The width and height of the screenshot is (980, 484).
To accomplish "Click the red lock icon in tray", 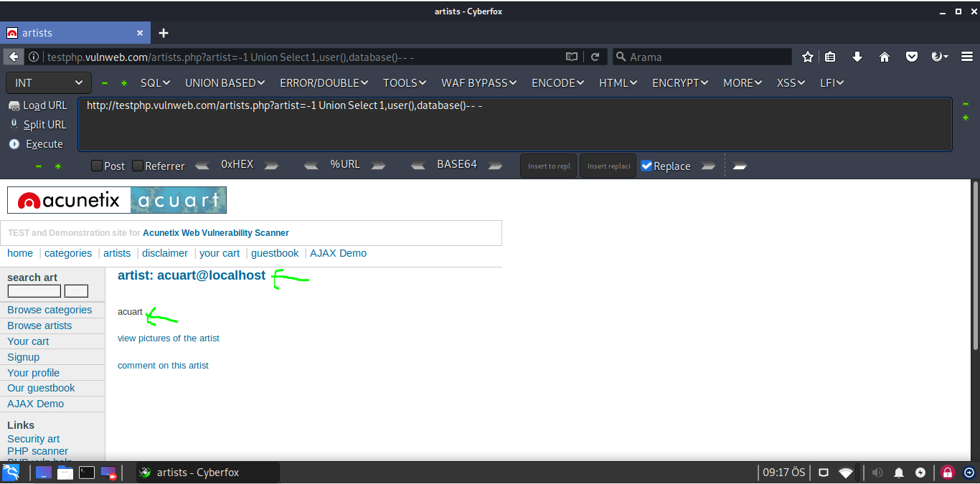I will tap(948, 473).
